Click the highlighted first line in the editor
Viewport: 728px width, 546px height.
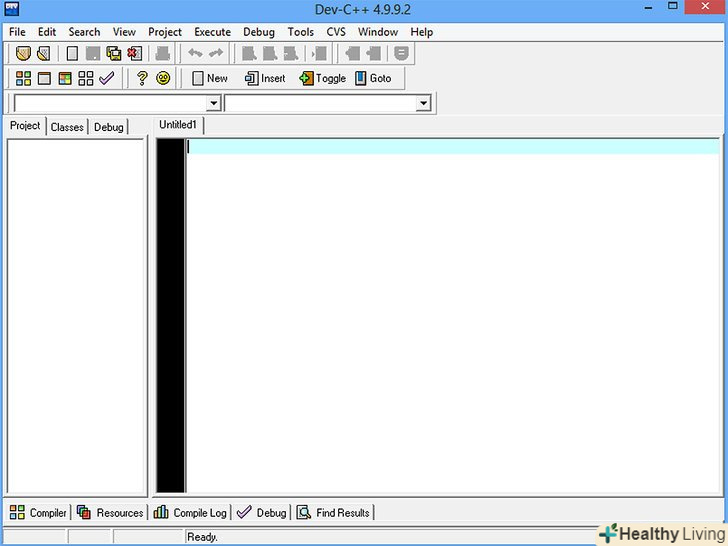click(453, 147)
